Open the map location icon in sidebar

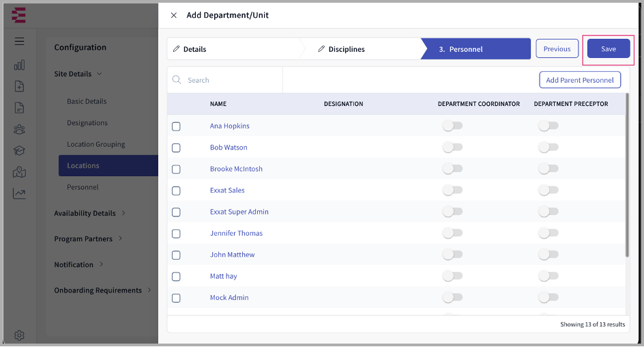coord(19,172)
